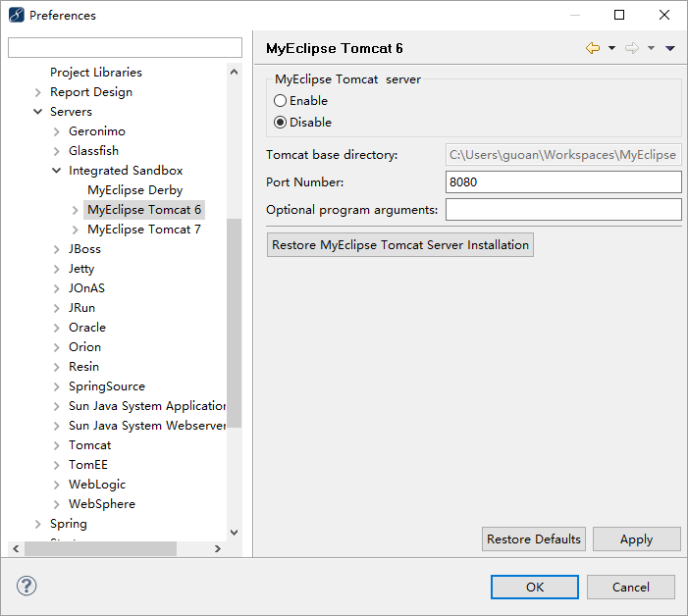The width and height of the screenshot is (688, 616).
Task: Click the Port Number field
Action: coord(563,181)
